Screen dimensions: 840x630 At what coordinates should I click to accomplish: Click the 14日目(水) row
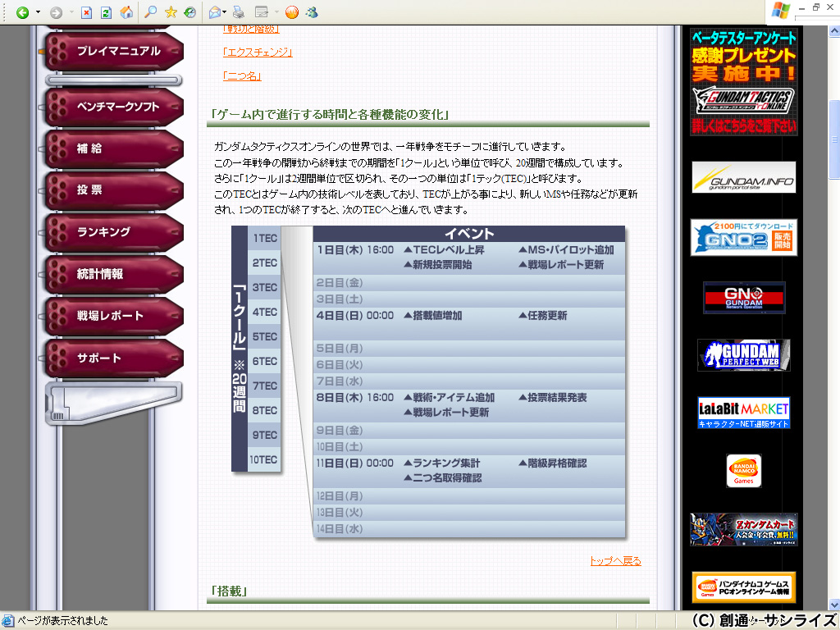click(469, 529)
